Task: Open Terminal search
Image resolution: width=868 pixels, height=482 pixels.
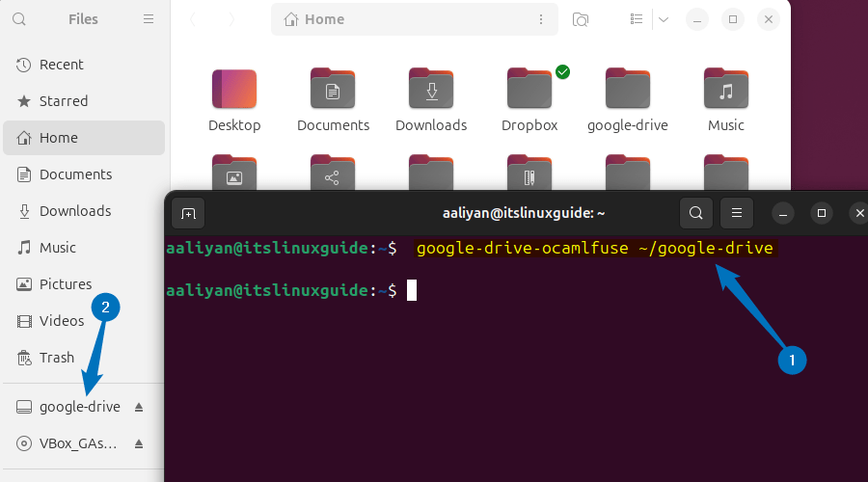Action: (x=695, y=213)
